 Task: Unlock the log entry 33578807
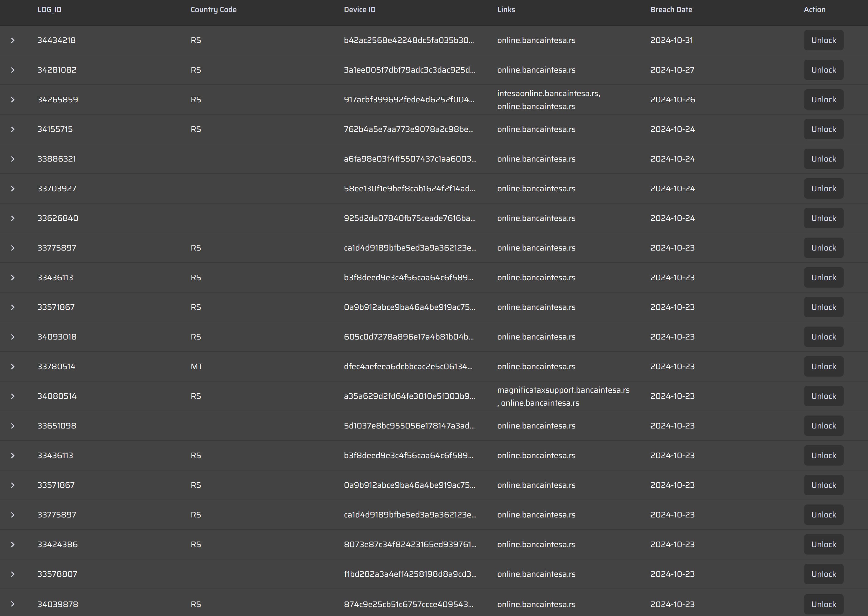click(823, 574)
